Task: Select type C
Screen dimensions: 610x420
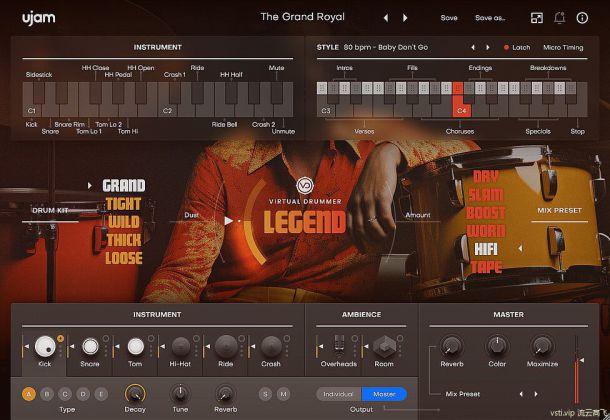Action: click(65, 394)
